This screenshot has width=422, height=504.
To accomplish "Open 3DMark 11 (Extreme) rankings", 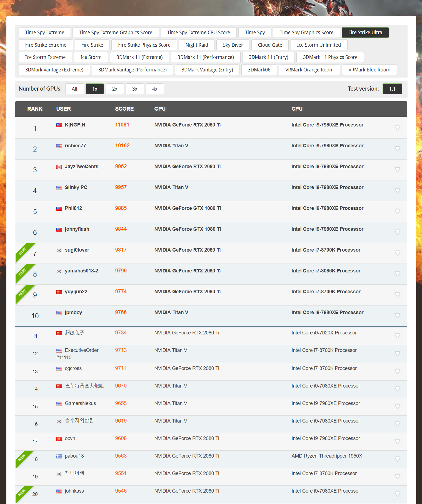I will [139, 57].
